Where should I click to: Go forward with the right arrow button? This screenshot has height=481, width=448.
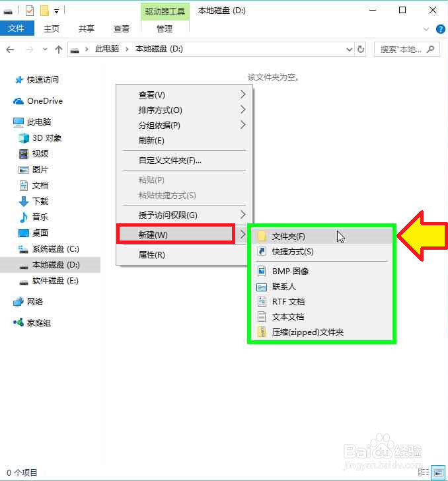[x=30, y=50]
